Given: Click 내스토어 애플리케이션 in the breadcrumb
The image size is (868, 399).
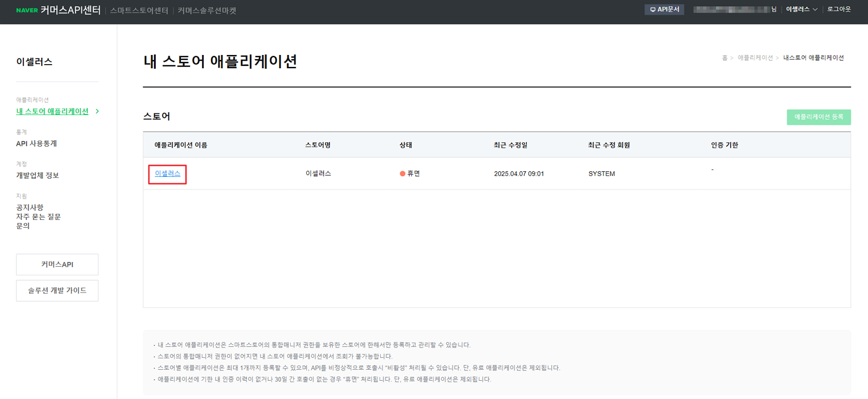Looking at the screenshot, I should [x=814, y=58].
